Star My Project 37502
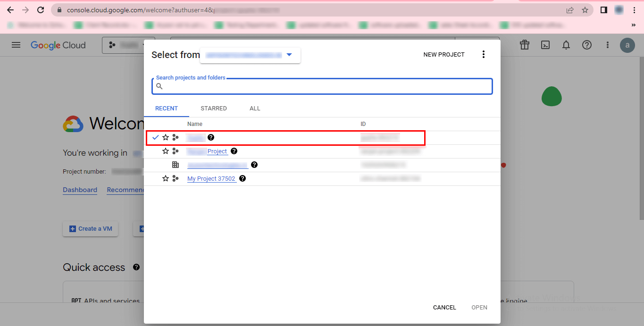Screen dimensions: 644x326 click(166, 178)
